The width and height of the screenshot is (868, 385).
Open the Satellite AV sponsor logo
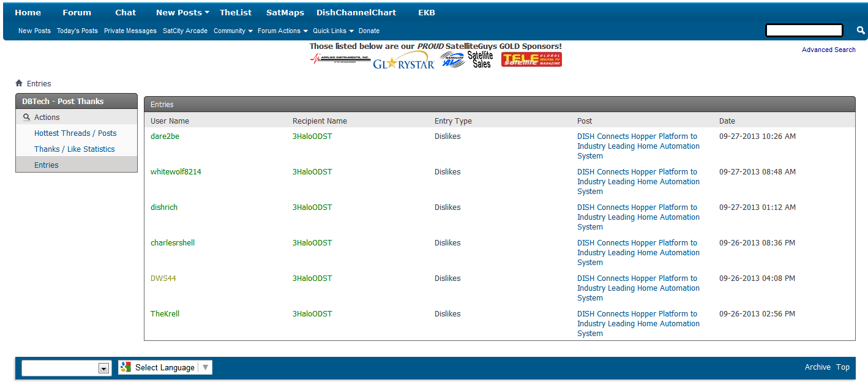pyautogui.click(x=452, y=59)
